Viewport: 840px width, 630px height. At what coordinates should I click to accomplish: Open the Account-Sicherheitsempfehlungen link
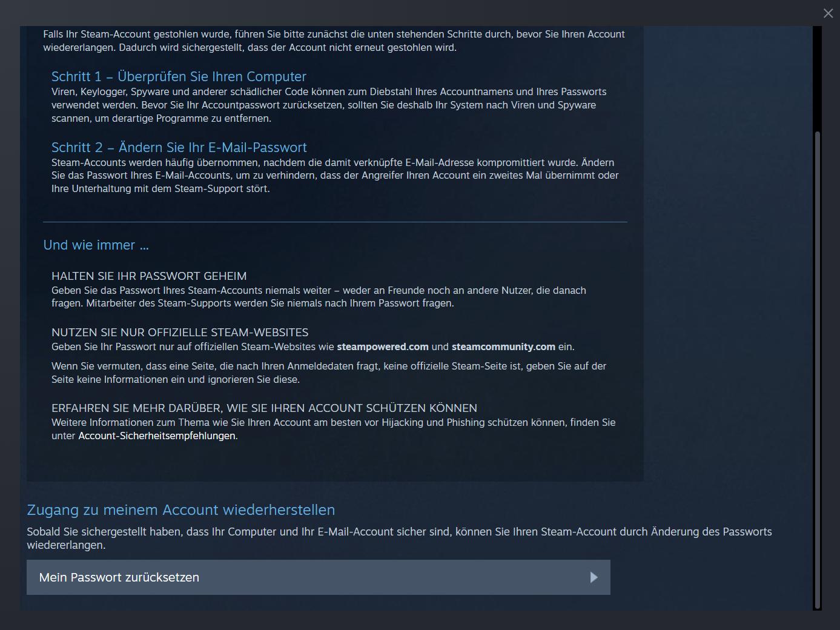click(157, 436)
